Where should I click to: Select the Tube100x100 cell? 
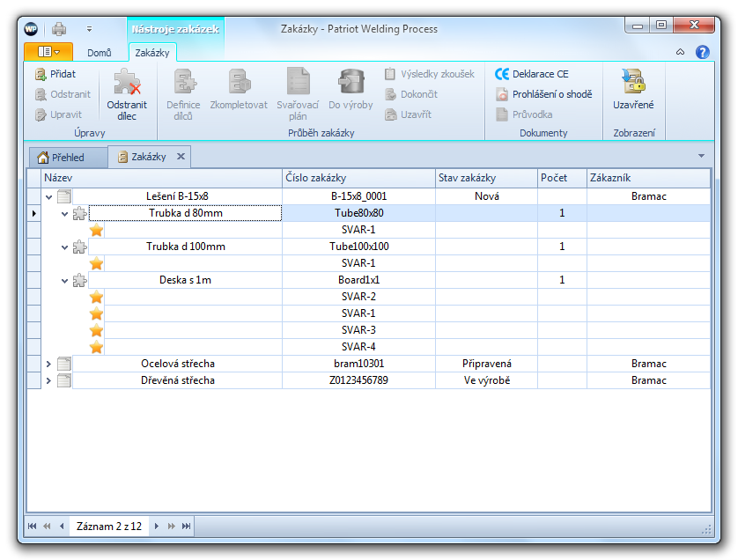click(x=358, y=247)
